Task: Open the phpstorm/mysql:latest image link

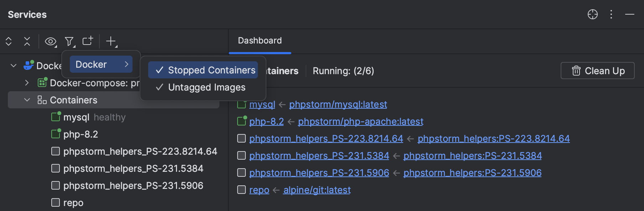Action: point(338,104)
